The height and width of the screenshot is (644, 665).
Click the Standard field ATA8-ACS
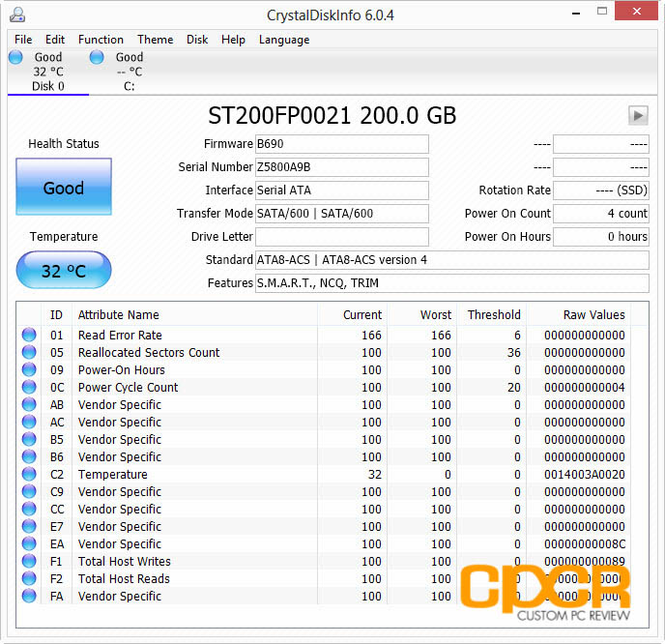click(x=452, y=260)
